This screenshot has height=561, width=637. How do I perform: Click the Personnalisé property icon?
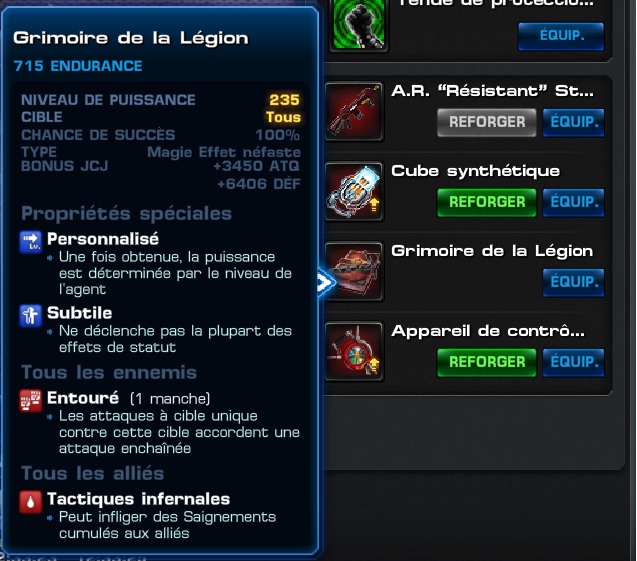[x=30, y=242]
